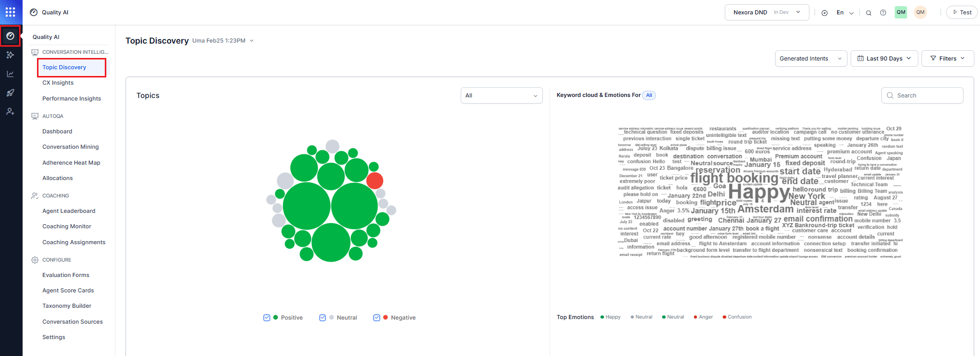This screenshot has width=980, height=356.
Task: Open the rocket deploy sidebar icon
Action: (x=10, y=93)
